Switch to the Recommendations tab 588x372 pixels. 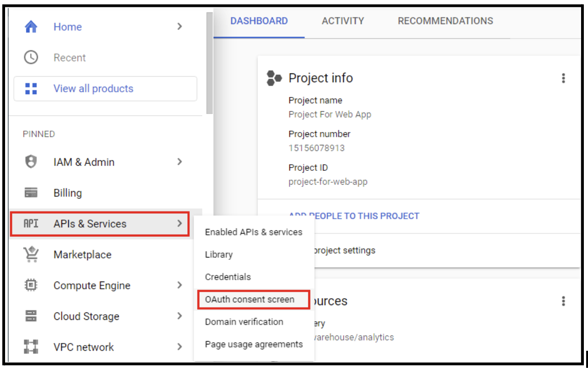pos(445,21)
